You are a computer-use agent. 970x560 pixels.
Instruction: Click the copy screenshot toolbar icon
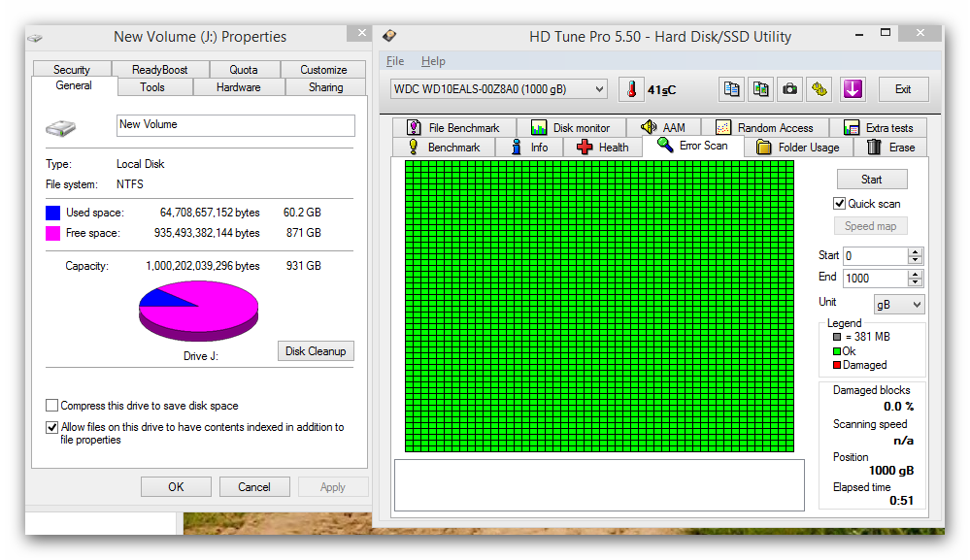760,89
